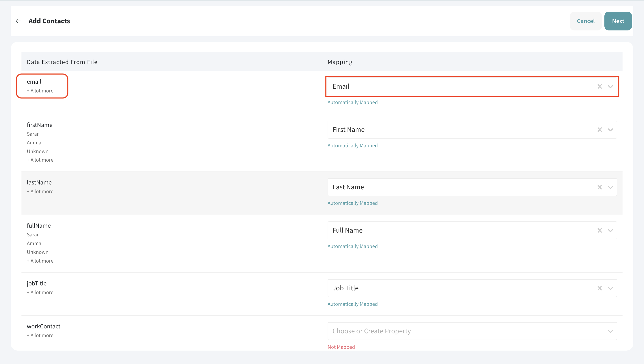Clear the Email mapping selection

[x=600, y=86]
